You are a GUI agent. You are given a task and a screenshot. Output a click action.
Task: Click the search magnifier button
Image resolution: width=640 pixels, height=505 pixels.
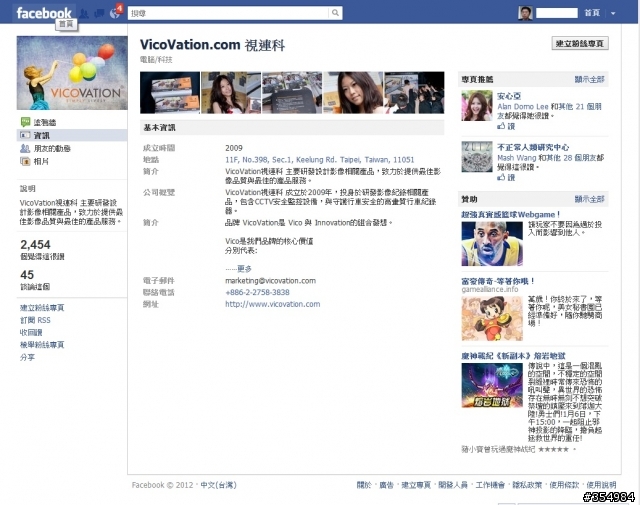(x=335, y=13)
